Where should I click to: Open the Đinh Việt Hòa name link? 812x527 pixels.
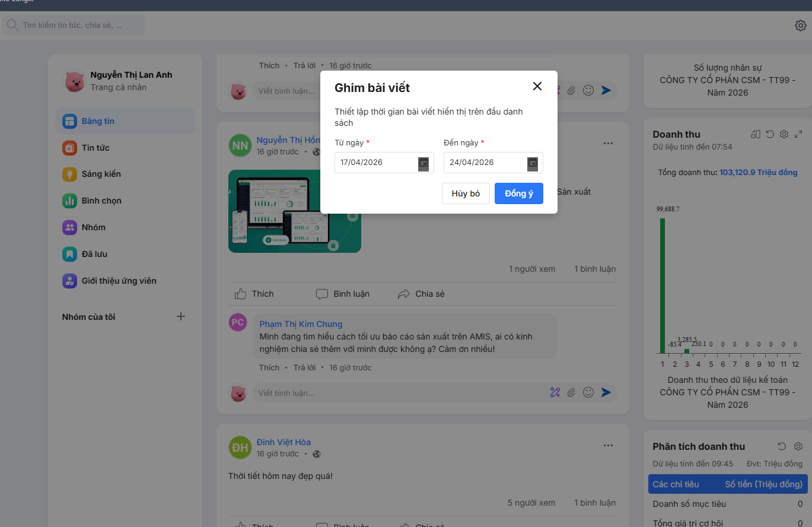point(284,442)
